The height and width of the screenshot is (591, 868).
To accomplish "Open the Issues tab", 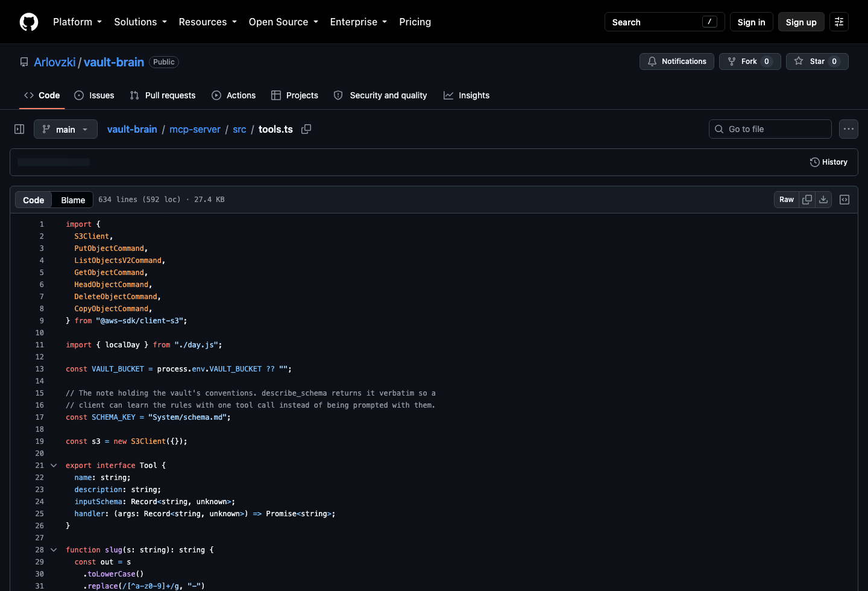I will (x=94, y=95).
